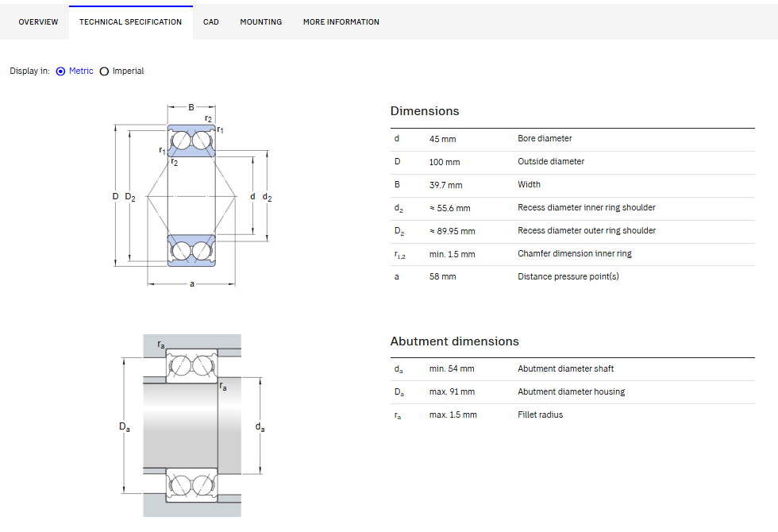
Task: Click the Abutment dimensions heading
Action: (x=454, y=341)
